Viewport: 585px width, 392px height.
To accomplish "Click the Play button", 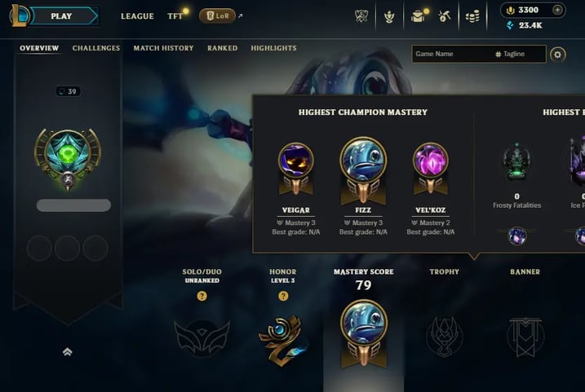I will [62, 16].
